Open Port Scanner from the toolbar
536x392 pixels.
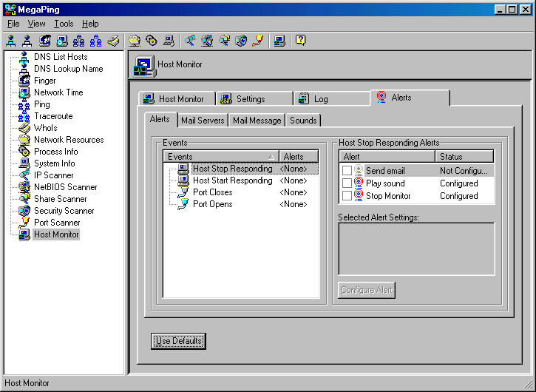pos(258,41)
